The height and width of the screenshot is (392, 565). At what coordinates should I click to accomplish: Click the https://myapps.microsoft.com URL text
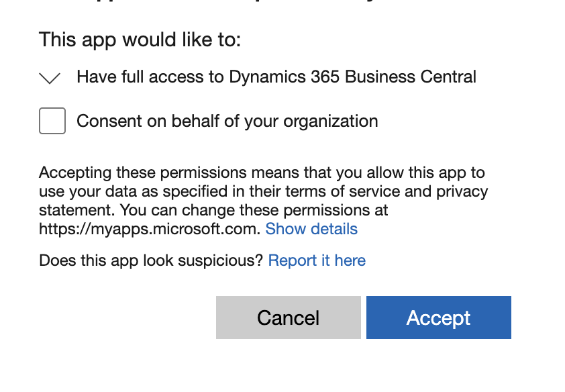149,229
